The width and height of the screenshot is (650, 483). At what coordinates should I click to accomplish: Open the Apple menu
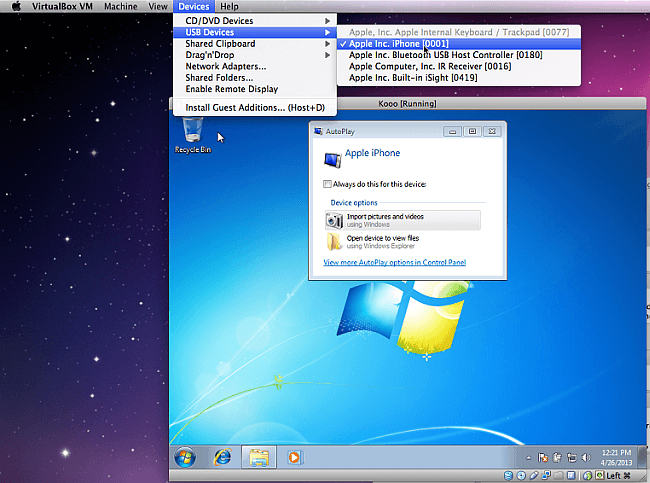16,6
